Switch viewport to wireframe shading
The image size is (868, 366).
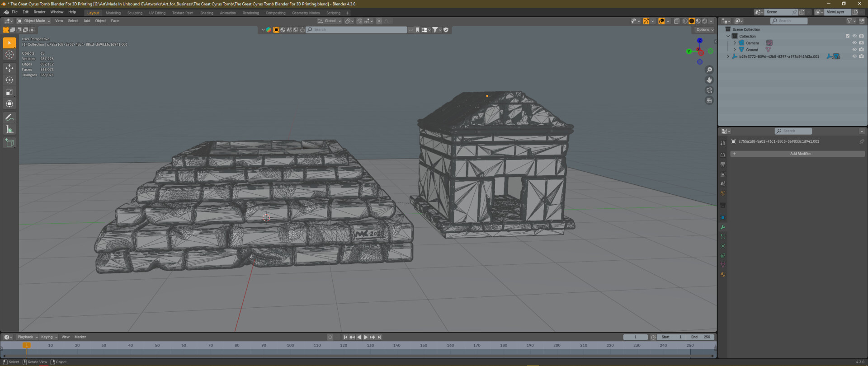pos(685,21)
